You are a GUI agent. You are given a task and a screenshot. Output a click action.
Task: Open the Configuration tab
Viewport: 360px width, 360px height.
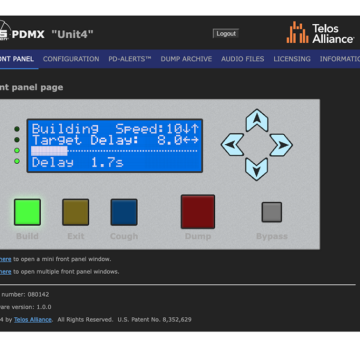coord(71,59)
